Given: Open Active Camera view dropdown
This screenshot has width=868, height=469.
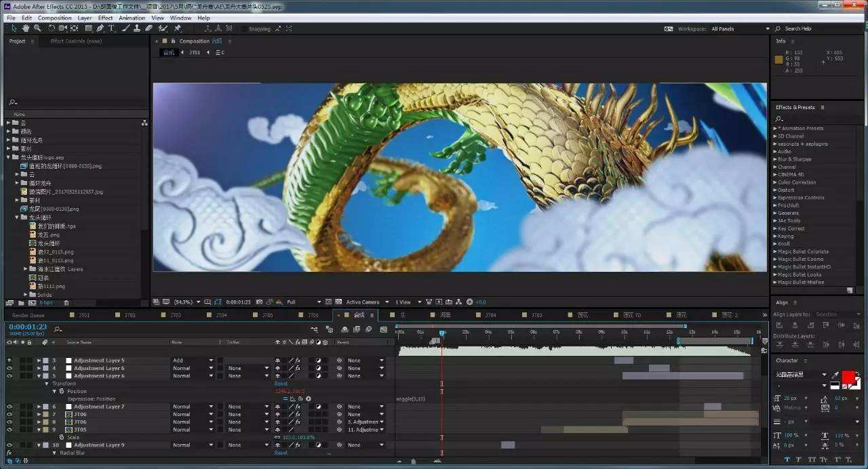Looking at the screenshot, I should 368,302.
